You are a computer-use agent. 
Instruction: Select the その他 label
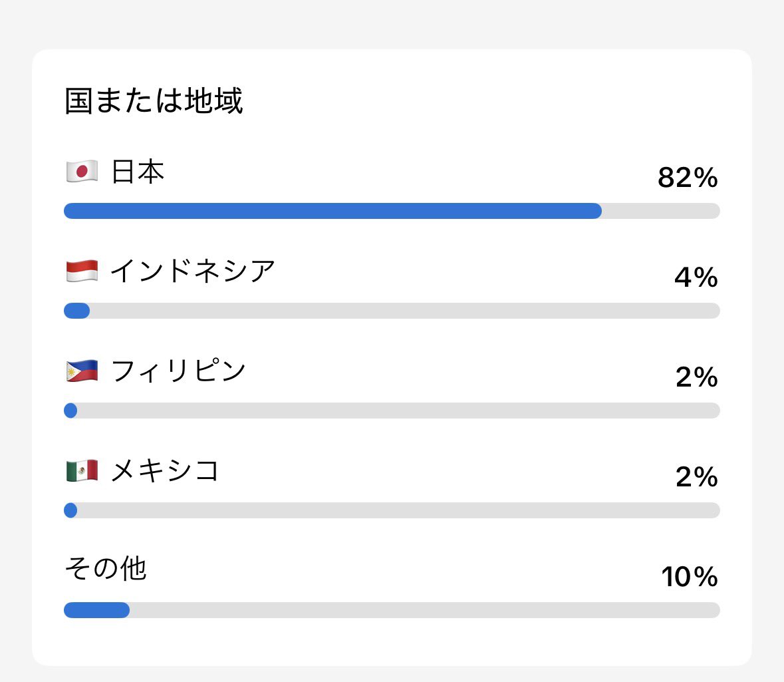[x=106, y=569]
